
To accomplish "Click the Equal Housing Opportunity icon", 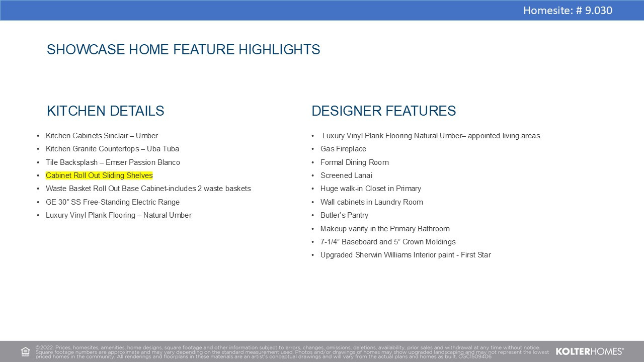I will click(25, 351).
